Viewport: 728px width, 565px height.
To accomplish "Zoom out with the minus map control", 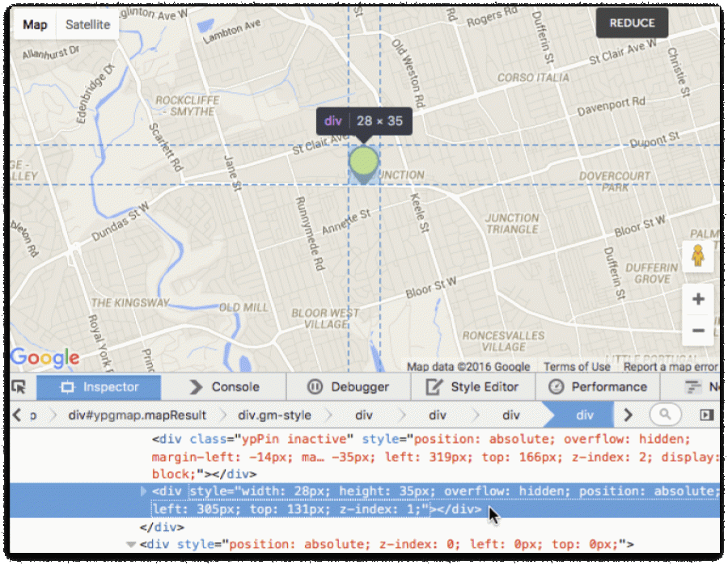I will [698, 331].
